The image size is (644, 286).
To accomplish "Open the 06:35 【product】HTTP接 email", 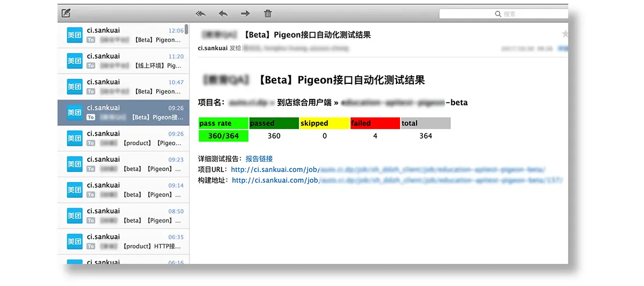I will coord(123,241).
